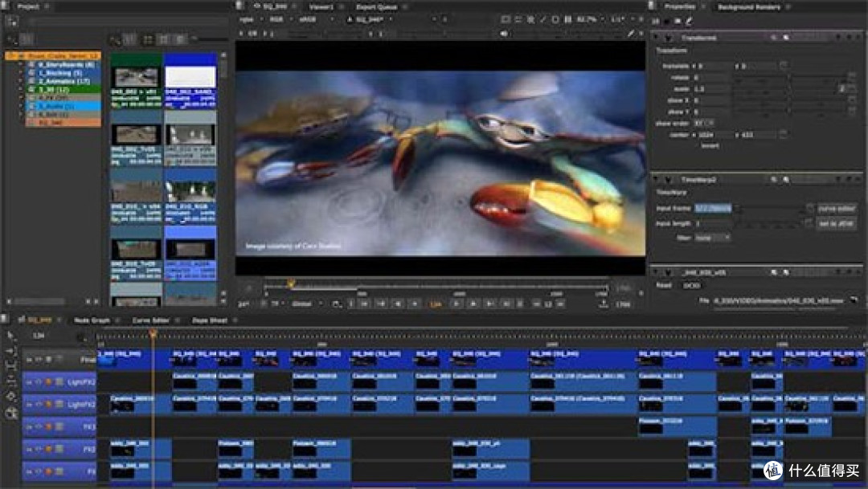
Task: Select the arrow selection tool in timeline toolbar
Action: (10, 335)
